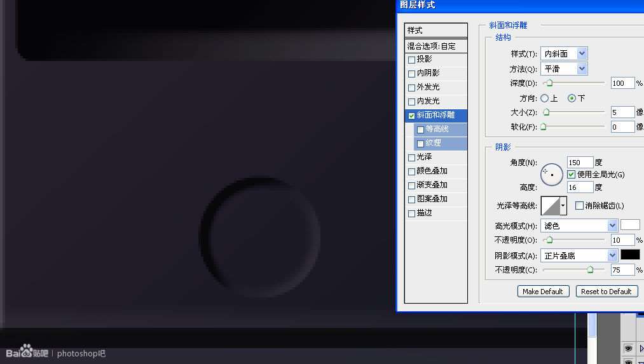Select the 上 direction radio button
Image resolution: width=644 pixels, height=364 pixels.
(x=545, y=98)
